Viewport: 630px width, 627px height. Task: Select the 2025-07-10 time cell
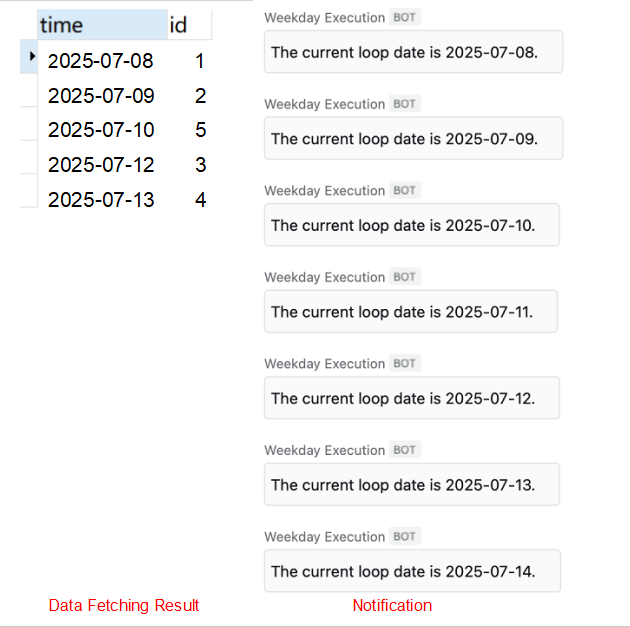point(100,130)
